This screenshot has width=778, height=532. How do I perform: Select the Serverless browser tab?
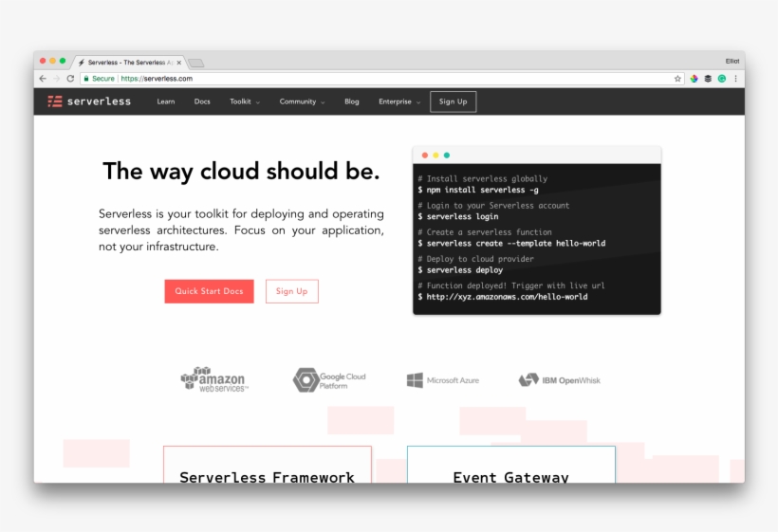tap(130, 63)
